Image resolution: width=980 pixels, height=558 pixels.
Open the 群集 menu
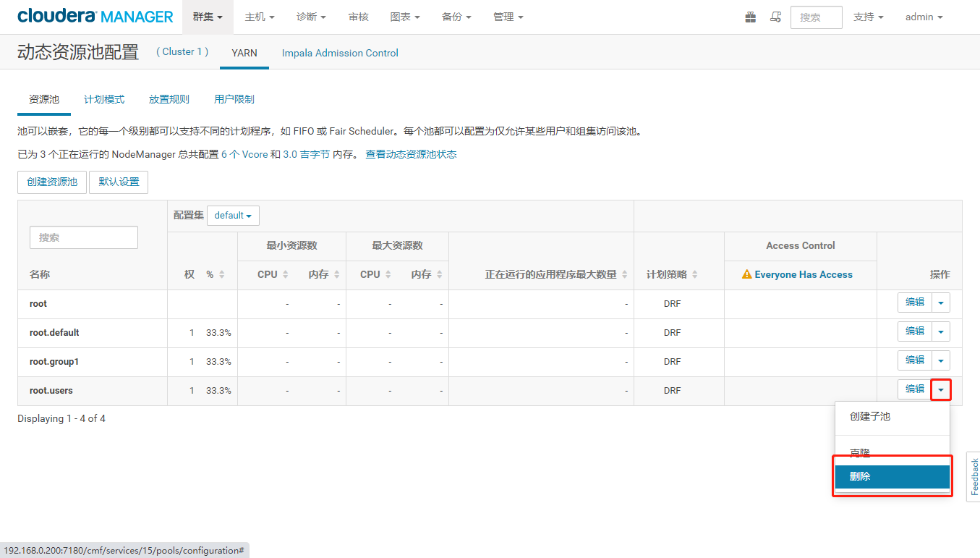tap(208, 17)
